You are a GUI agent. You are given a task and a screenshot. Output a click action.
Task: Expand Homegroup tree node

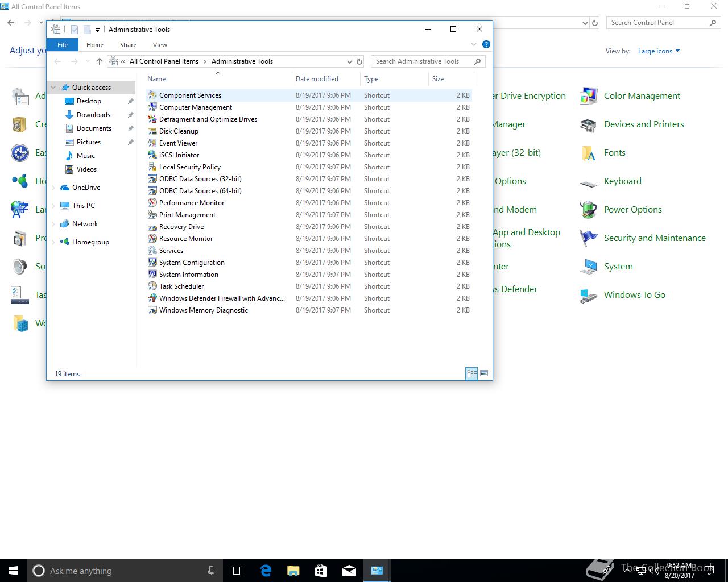click(x=53, y=242)
